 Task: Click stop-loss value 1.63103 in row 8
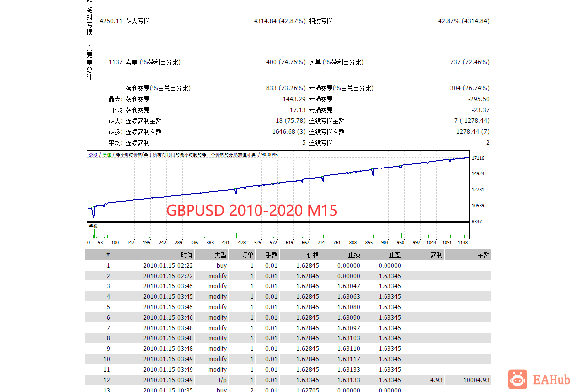point(348,338)
